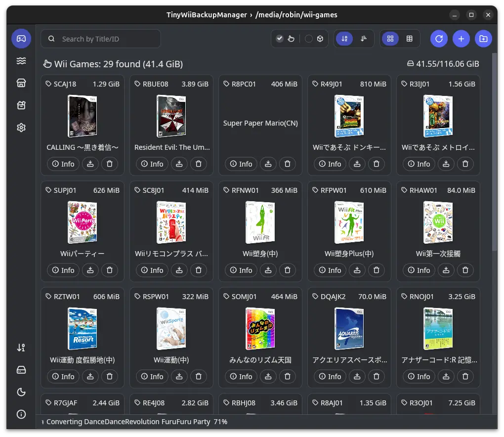Click the plus add games button
The height and width of the screenshot is (437, 504).
[461, 39]
